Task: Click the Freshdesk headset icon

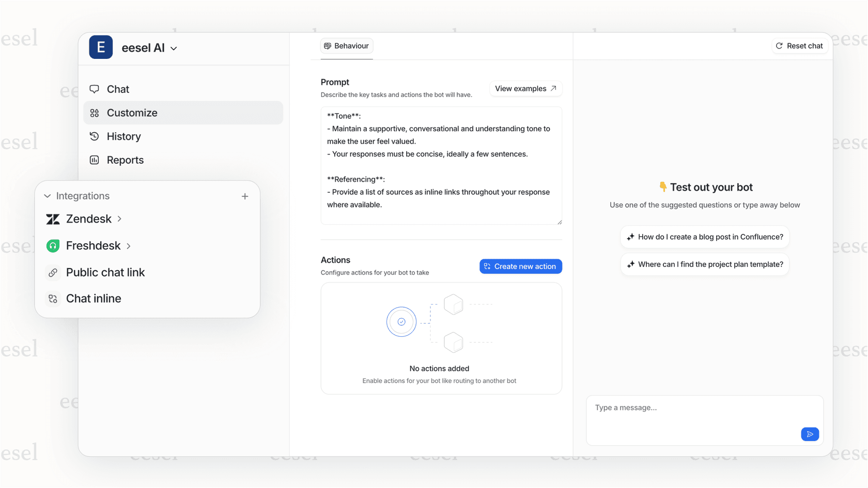Action: point(53,245)
